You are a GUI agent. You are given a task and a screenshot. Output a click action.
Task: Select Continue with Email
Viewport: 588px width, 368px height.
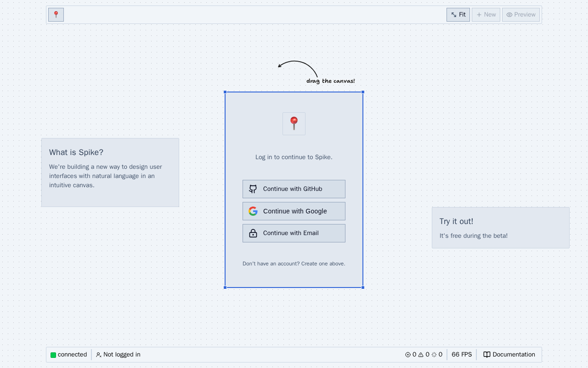pos(294,233)
